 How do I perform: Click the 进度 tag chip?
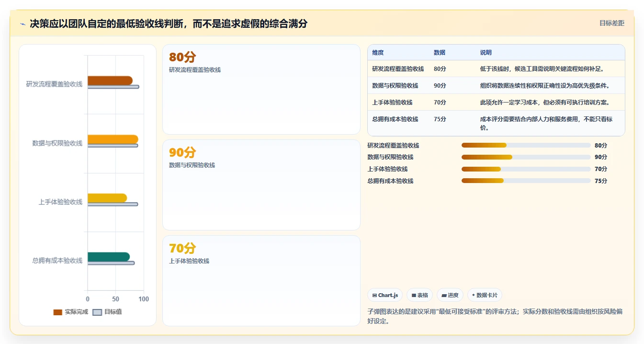pos(450,295)
